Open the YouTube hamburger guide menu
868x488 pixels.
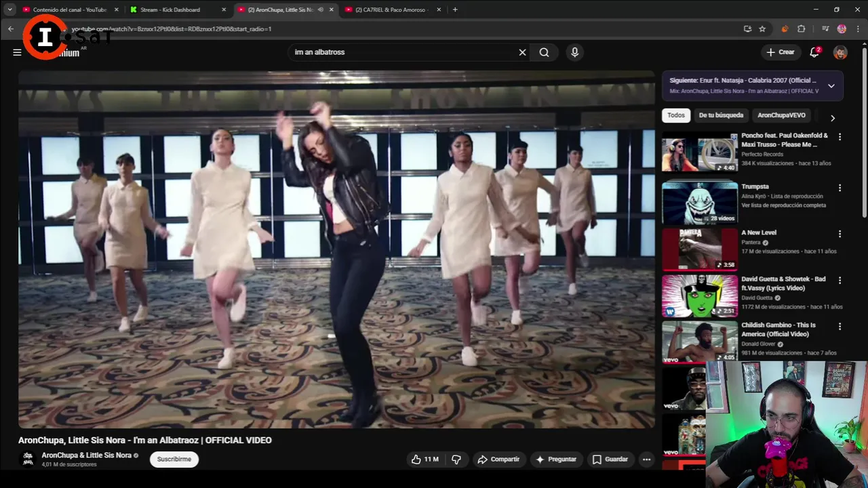click(x=17, y=52)
